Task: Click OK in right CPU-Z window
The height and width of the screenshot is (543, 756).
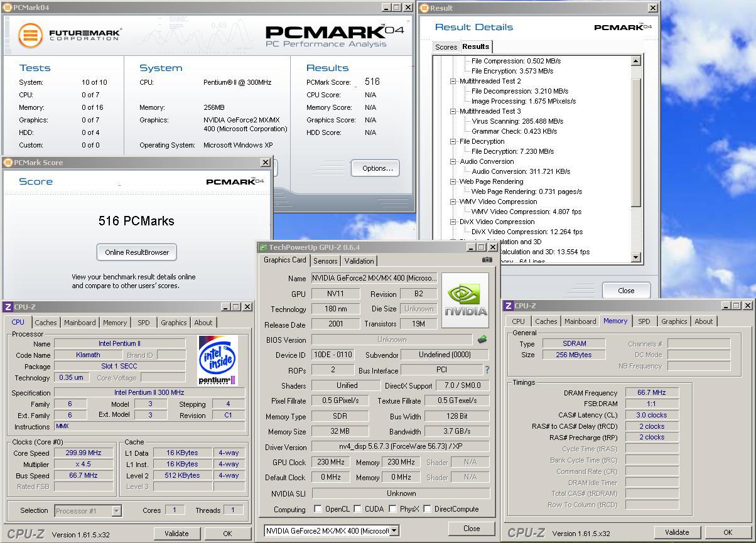Action: 728,532
